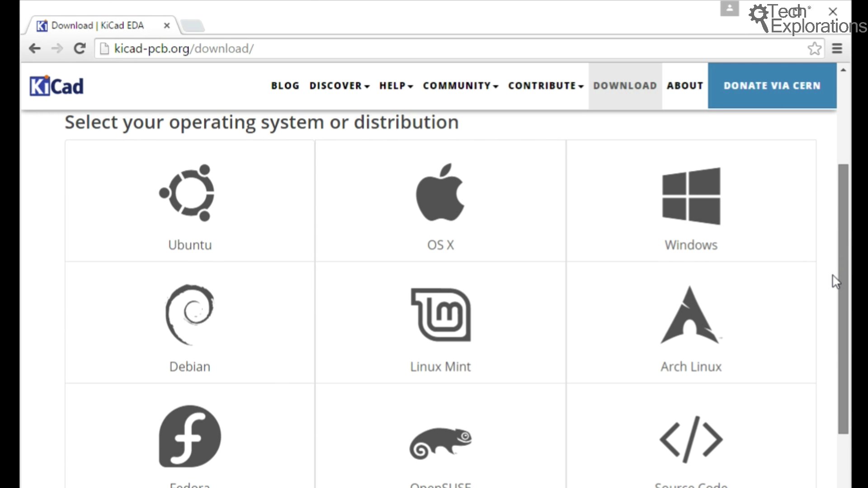Image resolution: width=868 pixels, height=488 pixels.
Task: Expand the HELP dropdown menu
Action: pos(396,86)
